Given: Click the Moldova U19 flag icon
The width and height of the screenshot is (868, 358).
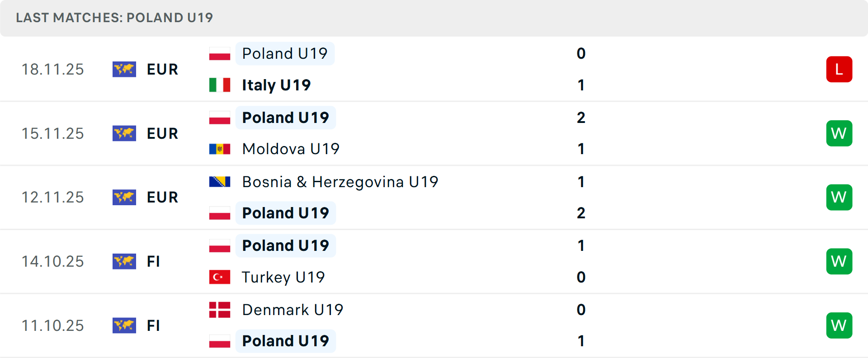Looking at the screenshot, I should click(x=220, y=149).
